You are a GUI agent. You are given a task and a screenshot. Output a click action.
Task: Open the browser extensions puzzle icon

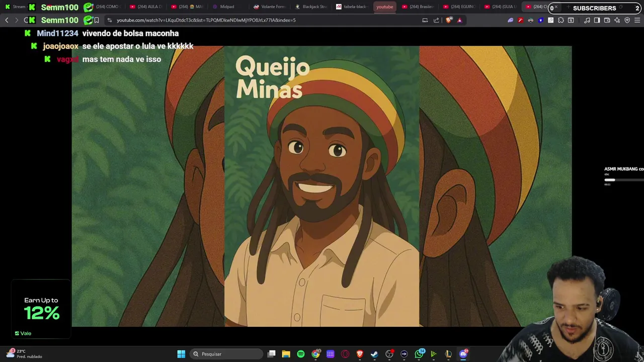pyautogui.click(x=561, y=20)
